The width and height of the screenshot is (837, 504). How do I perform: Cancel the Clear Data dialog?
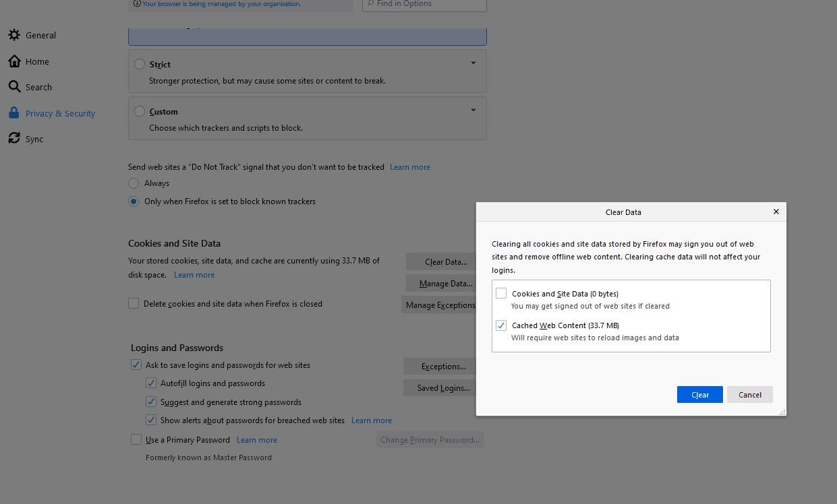tap(749, 395)
